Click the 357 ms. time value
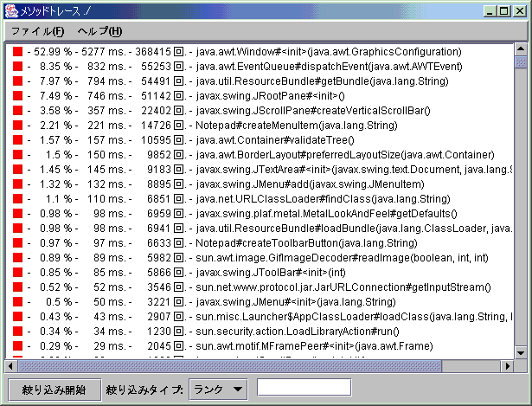532x406 pixels. pos(106,110)
